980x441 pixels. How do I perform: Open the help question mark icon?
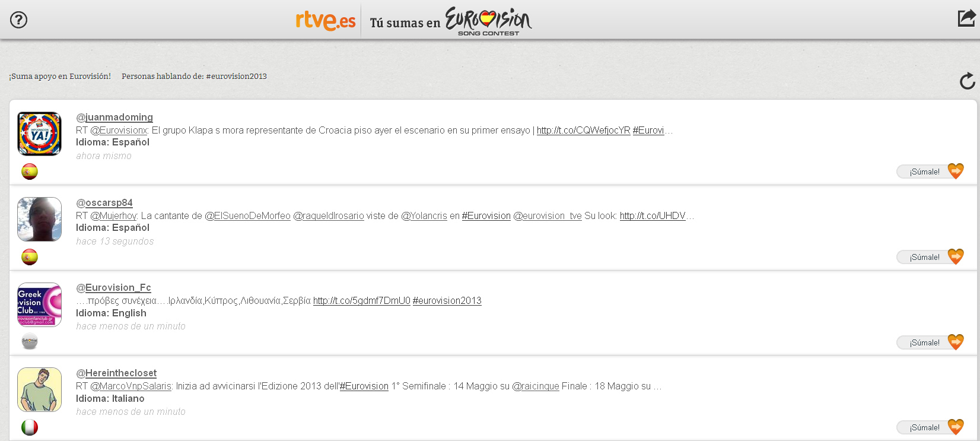(19, 20)
